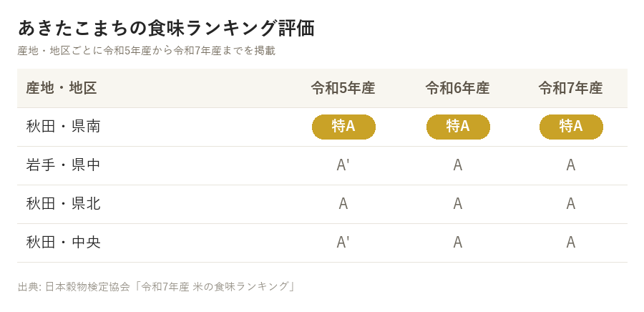
Task: Click 岩手・県中 A rating for 令和6年産
Action: point(457,165)
